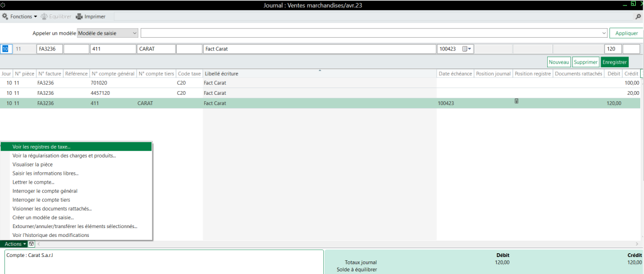Click the register icon in the selected row

(x=516, y=101)
